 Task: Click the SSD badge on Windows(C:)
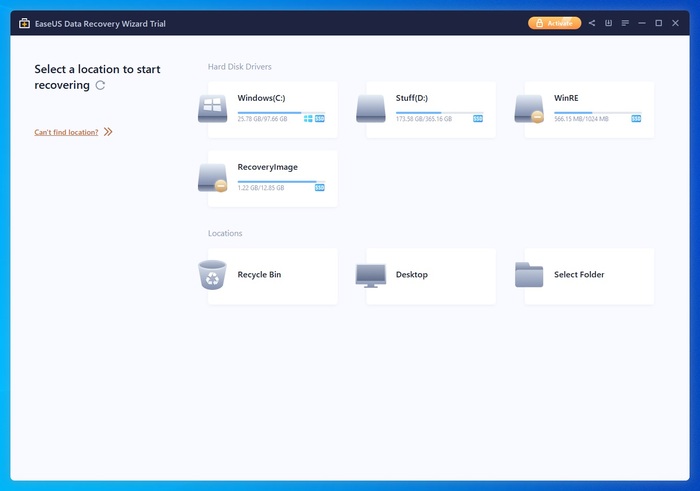coord(320,119)
